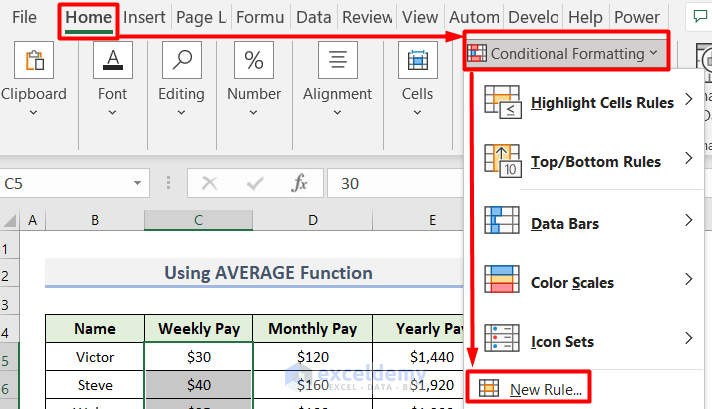Screen dimensions: 712x409
Task: Switch to the Review tab
Action: 367,17
